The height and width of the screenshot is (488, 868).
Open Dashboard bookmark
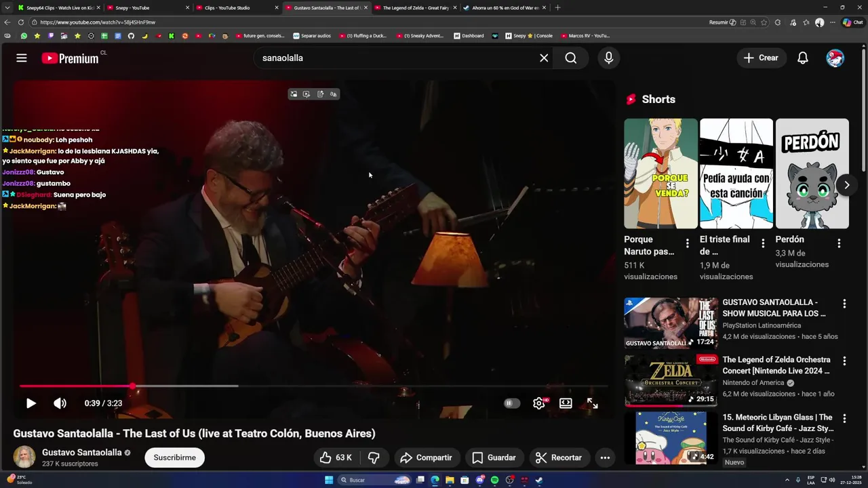[x=469, y=36]
